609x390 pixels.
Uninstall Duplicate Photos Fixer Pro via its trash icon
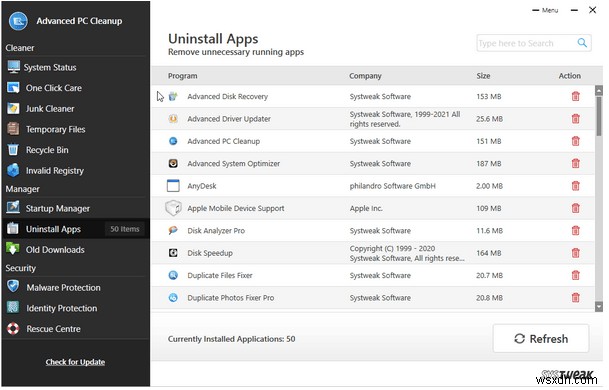point(575,298)
